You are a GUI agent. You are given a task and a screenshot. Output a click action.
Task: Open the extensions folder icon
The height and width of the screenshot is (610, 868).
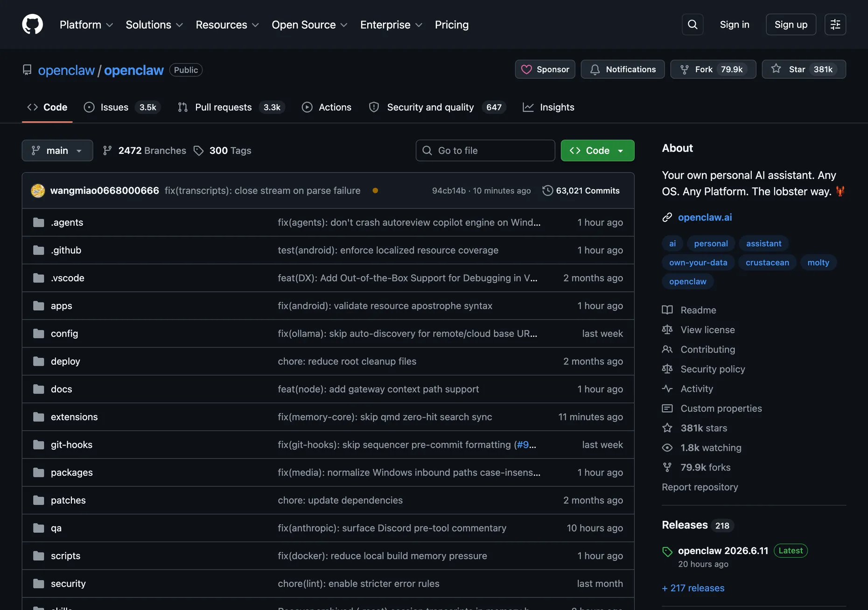tap(39, 417)
